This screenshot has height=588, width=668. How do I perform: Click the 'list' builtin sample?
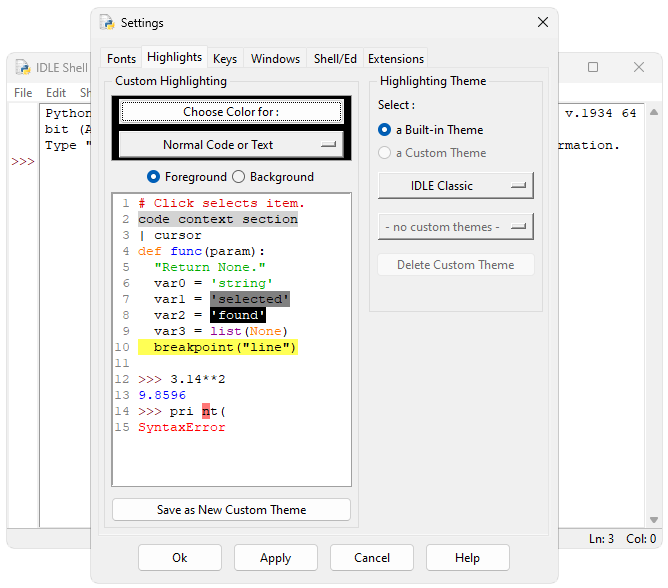[226, 331]
